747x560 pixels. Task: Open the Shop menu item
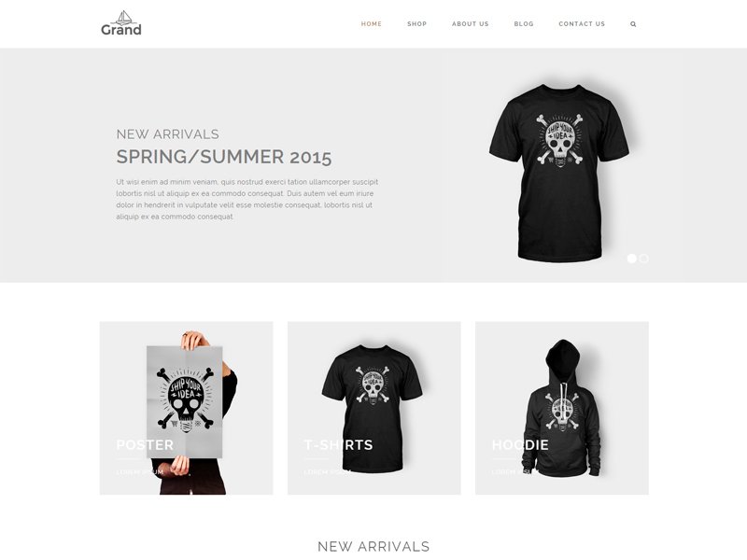click(416, 24)
